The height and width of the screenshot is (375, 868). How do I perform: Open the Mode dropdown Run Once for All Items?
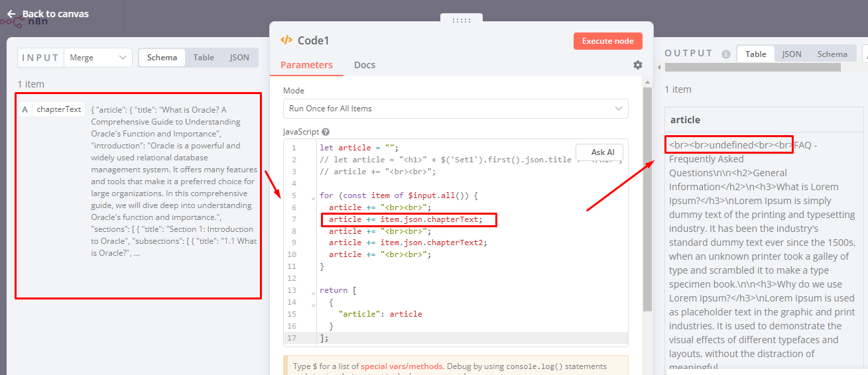tap(456, 109)
